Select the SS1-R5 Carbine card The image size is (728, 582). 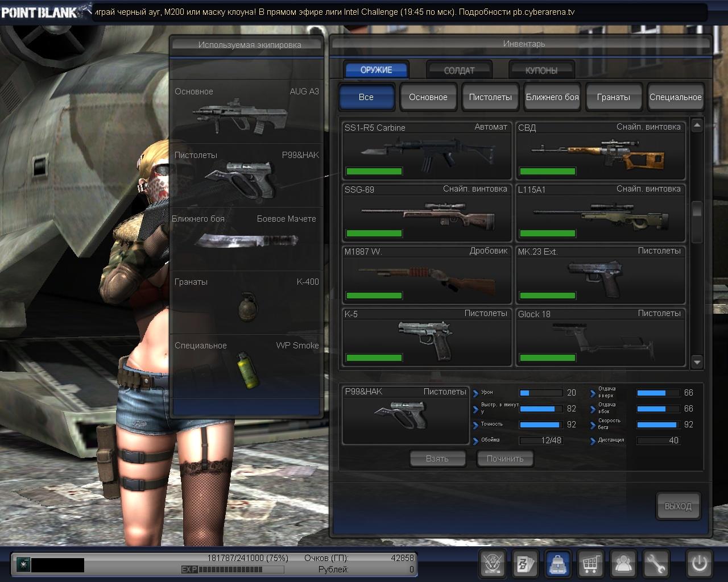click(x=427, y=150)
